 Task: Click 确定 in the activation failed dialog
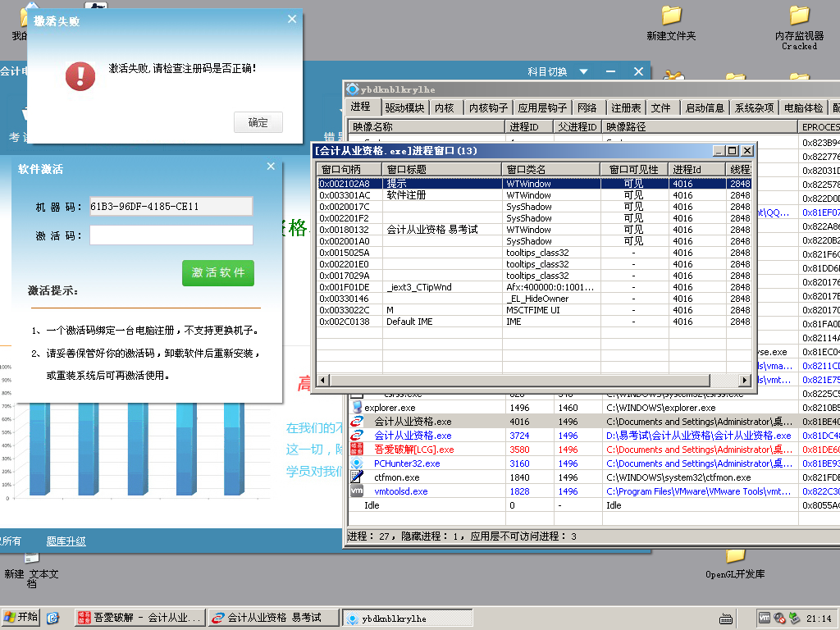point(258,123)
